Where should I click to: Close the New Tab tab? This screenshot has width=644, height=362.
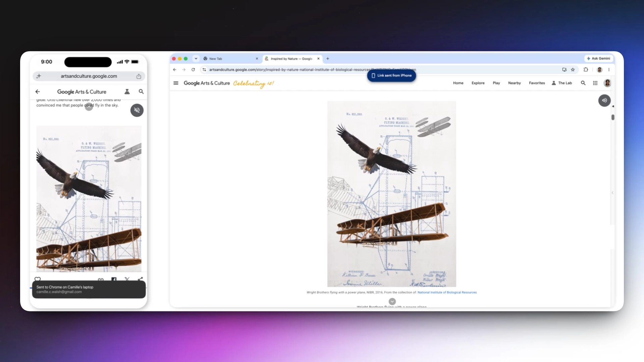[x=257, y=59]
